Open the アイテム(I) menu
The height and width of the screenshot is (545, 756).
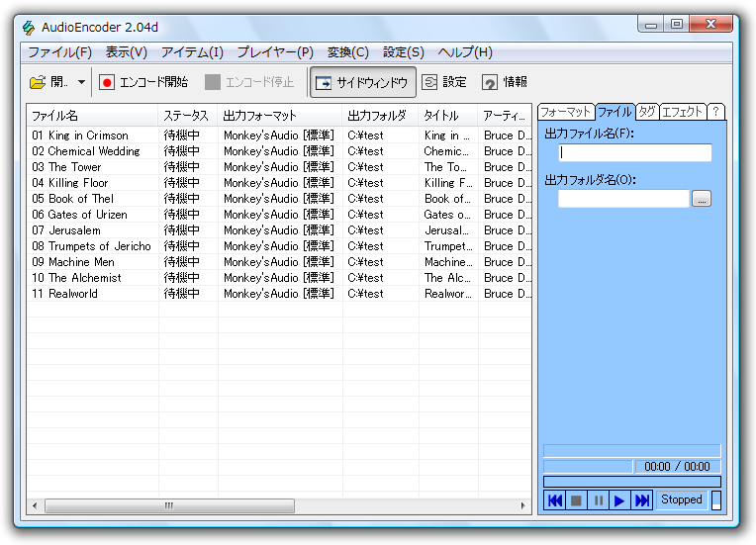click(192, 52)
